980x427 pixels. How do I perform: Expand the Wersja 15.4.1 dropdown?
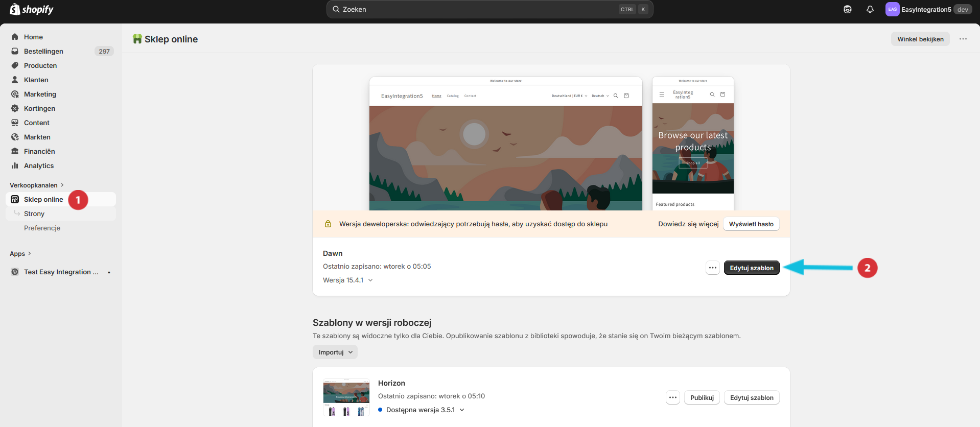pos(348,280)
